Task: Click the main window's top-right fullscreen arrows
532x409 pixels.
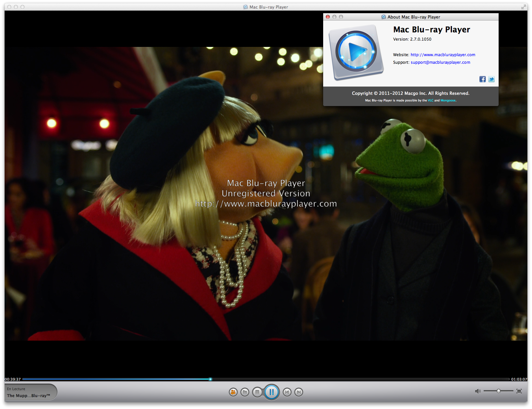Action: 524,7
